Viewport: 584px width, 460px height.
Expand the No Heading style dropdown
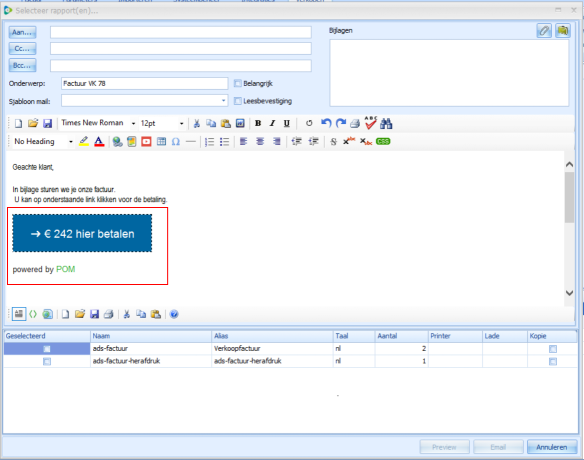click(71, 142)
